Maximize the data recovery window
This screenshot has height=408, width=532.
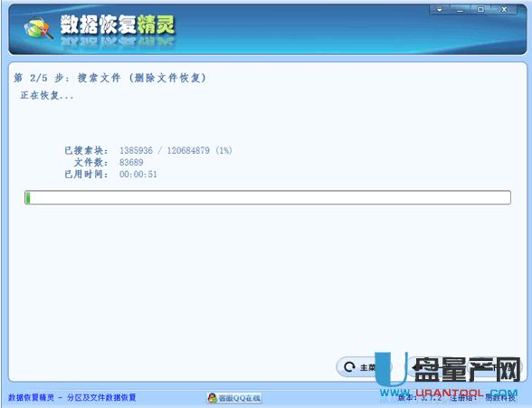click(480, 9)
